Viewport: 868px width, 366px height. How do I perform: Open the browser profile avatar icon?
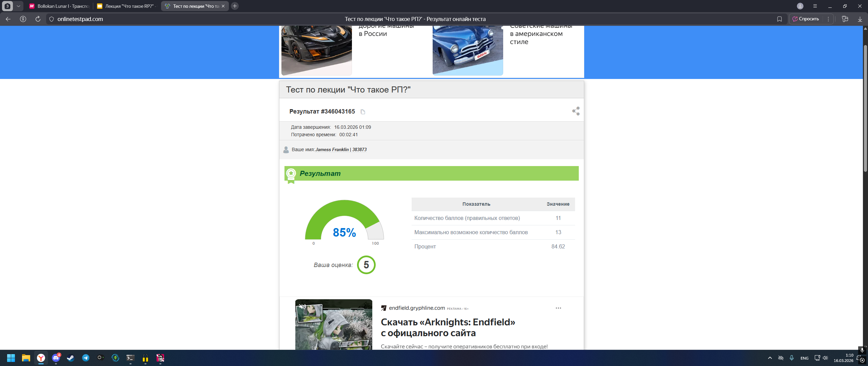pos(800,6)
